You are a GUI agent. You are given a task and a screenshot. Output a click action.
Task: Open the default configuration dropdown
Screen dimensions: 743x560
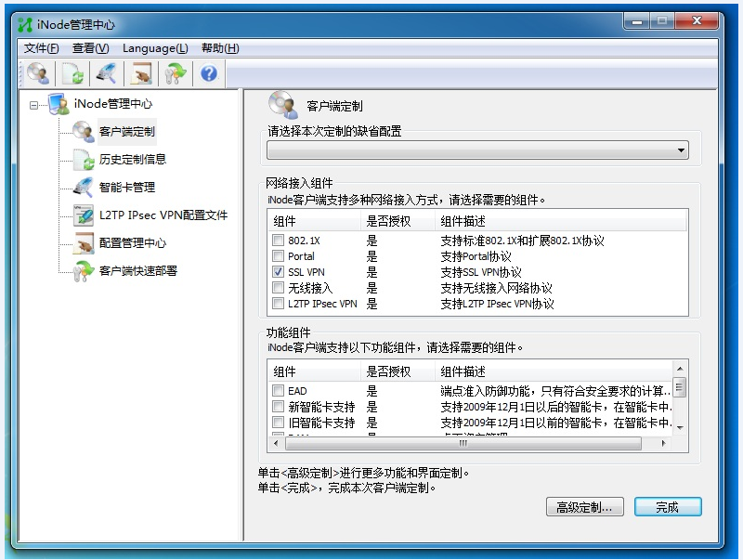click(477, 150)
